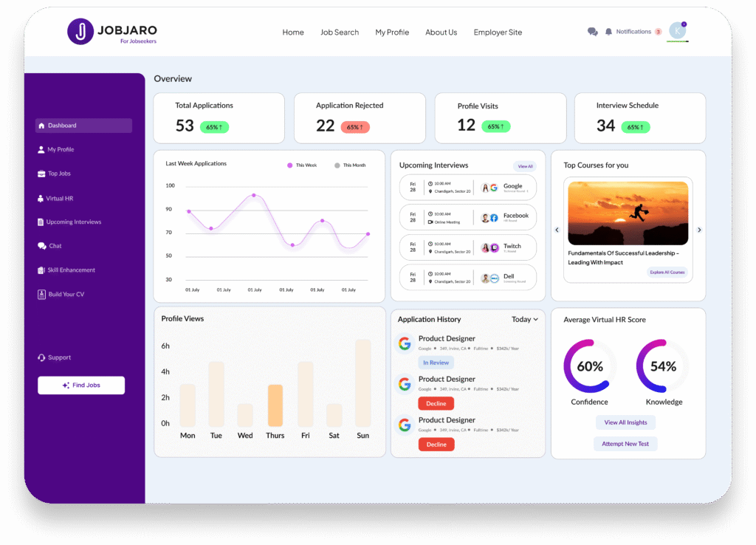Toggle the This Week chart legend
Screen dimensions: 756x545
302,165
